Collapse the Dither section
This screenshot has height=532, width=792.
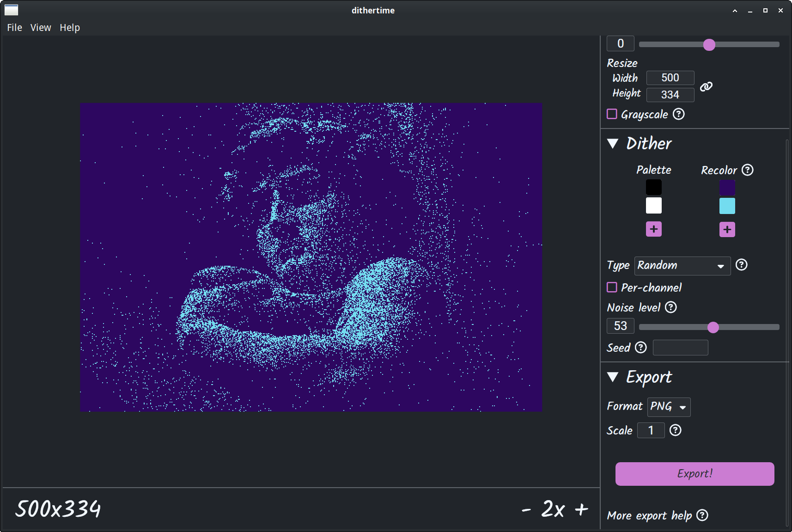(613, 144)
